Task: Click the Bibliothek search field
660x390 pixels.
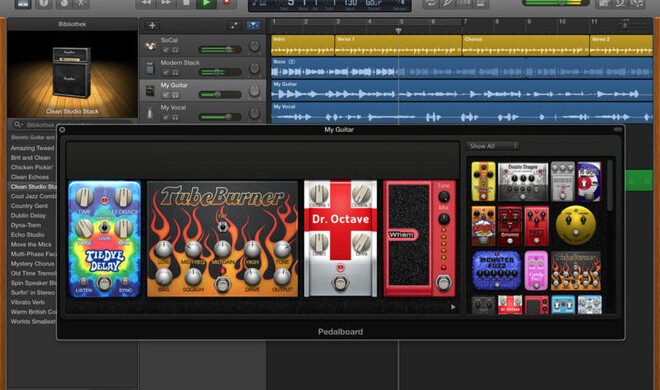Action: pyautogui.click(x=72, y=125)
